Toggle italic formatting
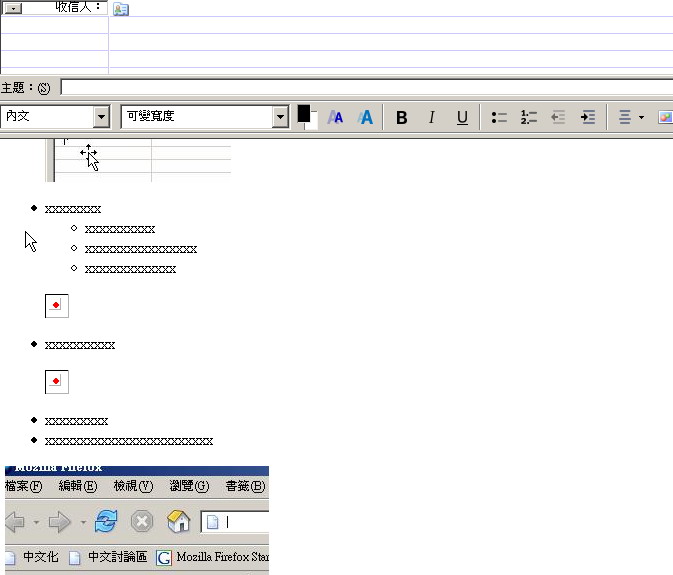The height and width of the screenshot is (575, 673). (432, 117)
